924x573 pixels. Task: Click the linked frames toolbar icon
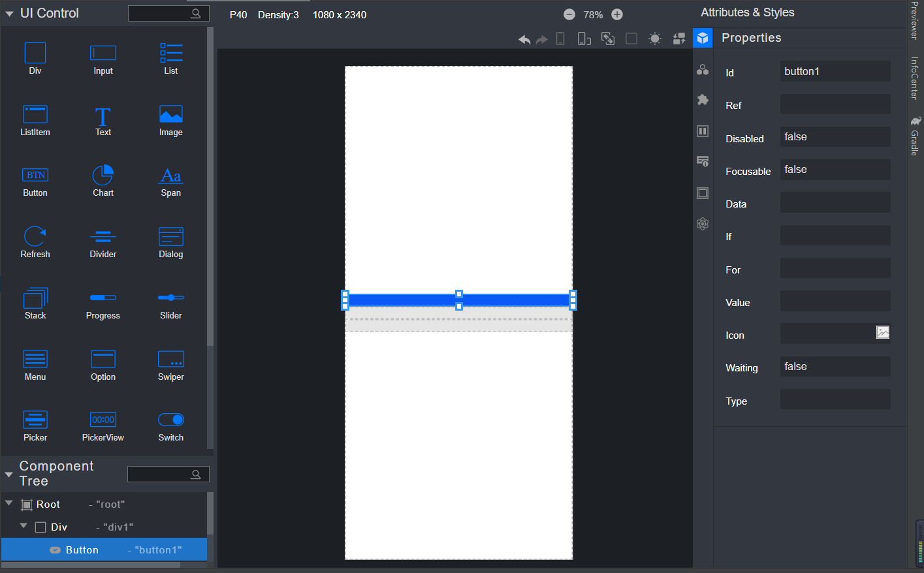(608, 39)
